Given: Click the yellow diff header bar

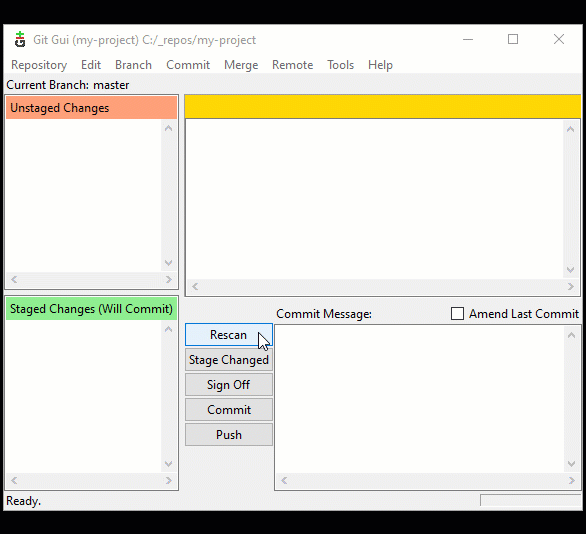Looking at the screenshot, I should pos(383,107).
